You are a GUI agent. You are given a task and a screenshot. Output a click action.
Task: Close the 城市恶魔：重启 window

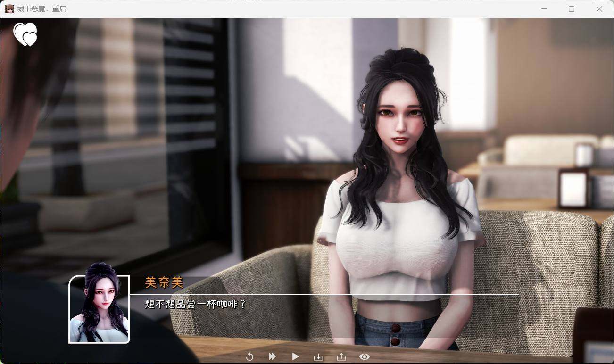(599, 8)
